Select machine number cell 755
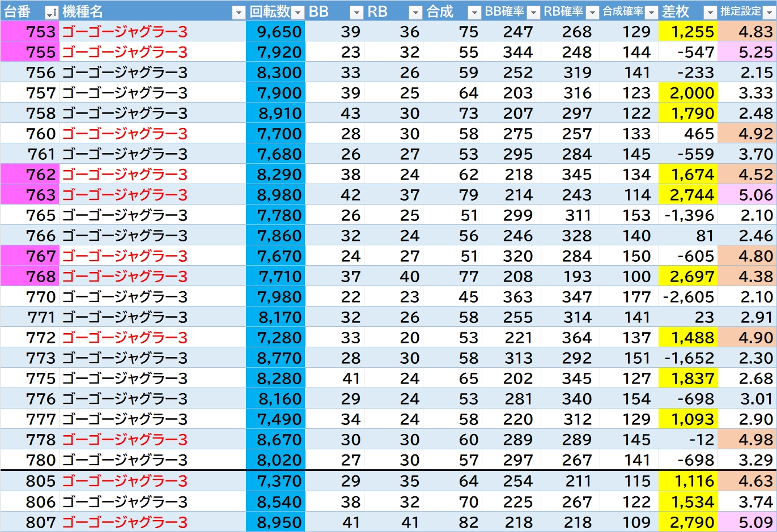This screenshot has width=777, height=532. pos(29,52)
